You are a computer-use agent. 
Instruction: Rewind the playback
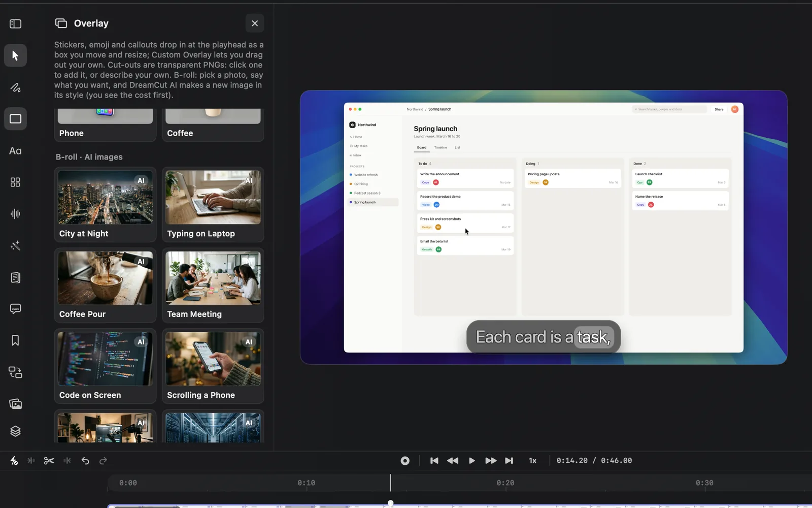click(453, 461)
